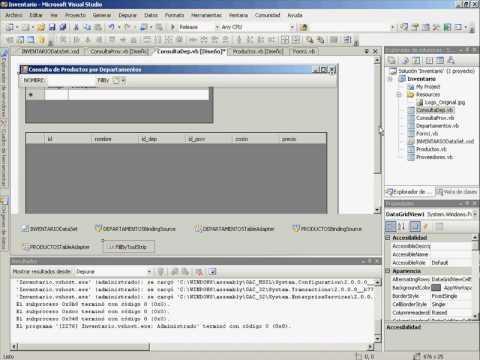Select the BorderStyle FixedSingle property row

pyautogui.click(x=432, y=296)
